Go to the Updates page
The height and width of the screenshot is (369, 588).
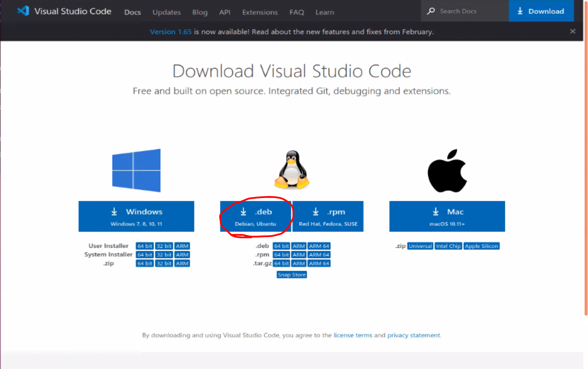click(166, 12)
